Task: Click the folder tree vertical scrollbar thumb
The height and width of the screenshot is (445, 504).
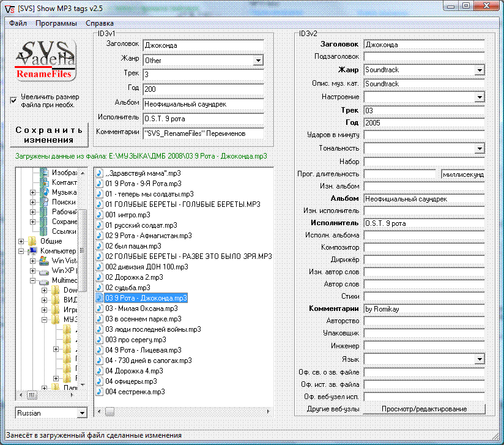Action: point(83,250)
